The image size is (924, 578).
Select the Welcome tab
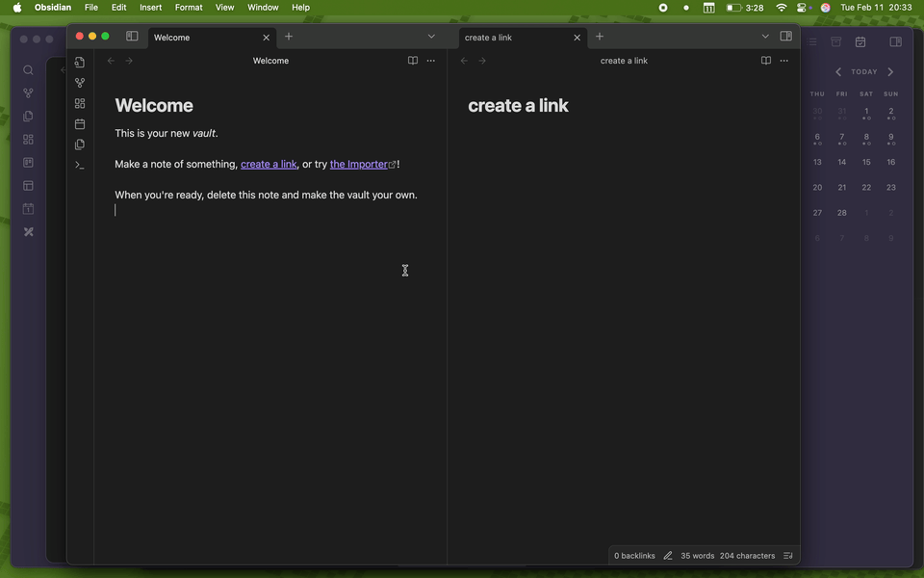tap(202, 38)
